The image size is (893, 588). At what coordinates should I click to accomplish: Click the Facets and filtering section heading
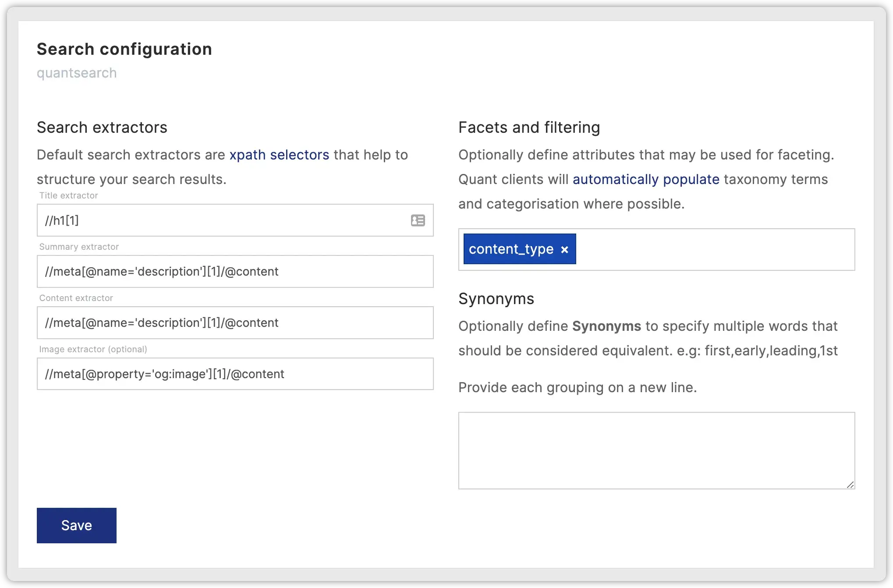529,127
